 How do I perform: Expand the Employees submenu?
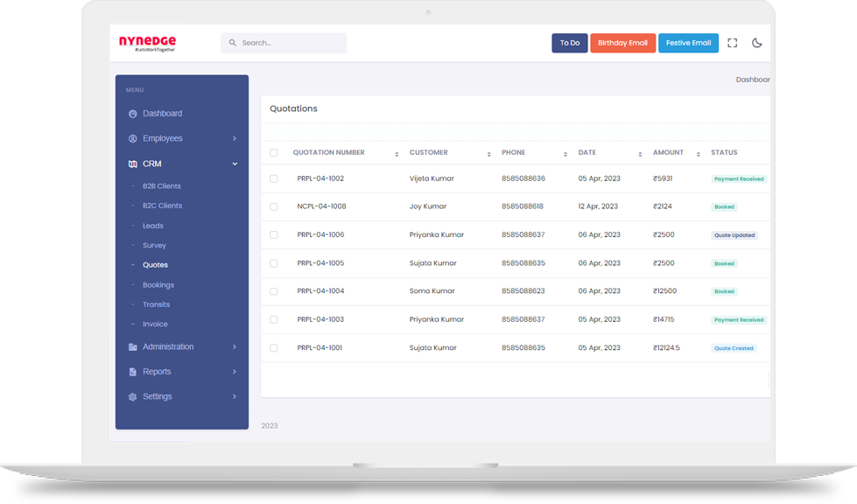(x=234, y=138)
